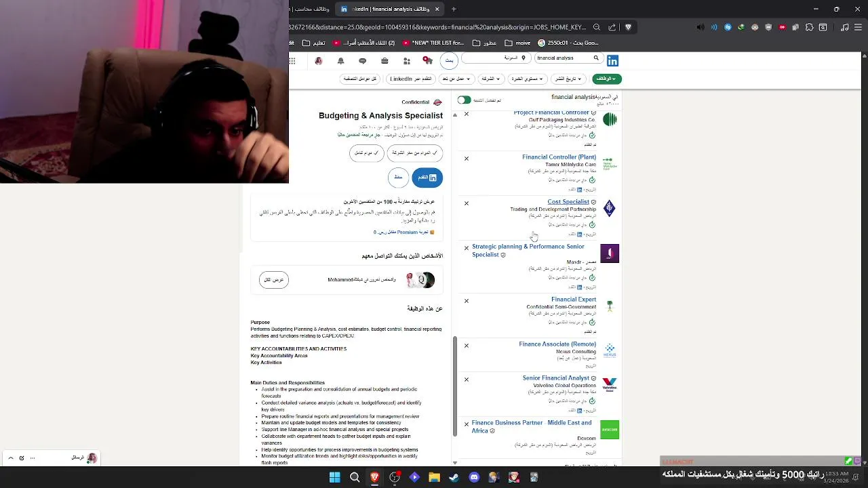Open the LinkedIn apps grid icon
The height and width of the screenshot is (488, 868).
tap(292, 61)
